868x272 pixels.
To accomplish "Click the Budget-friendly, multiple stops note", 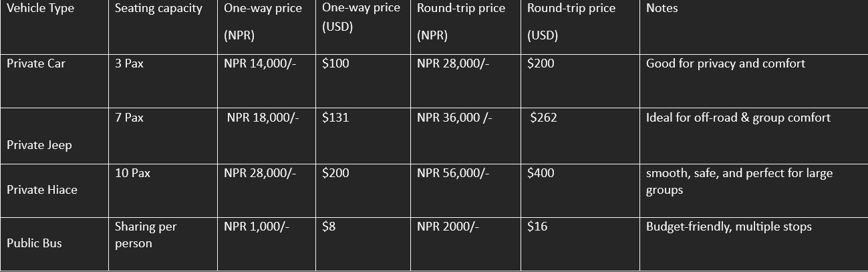I will point(728,227).
